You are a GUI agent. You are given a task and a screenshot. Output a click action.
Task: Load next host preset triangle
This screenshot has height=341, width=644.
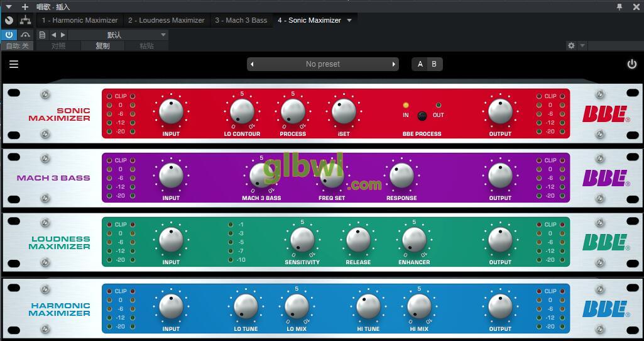63,35
